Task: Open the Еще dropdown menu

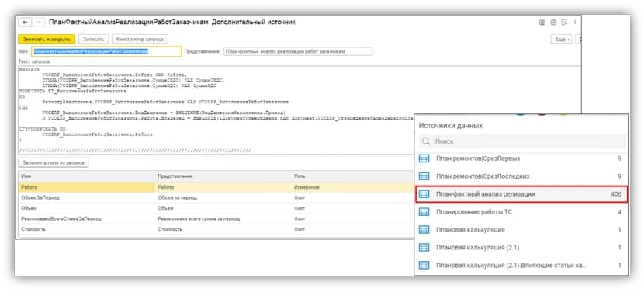Action: pyautogui.click(x=561, y=39)
